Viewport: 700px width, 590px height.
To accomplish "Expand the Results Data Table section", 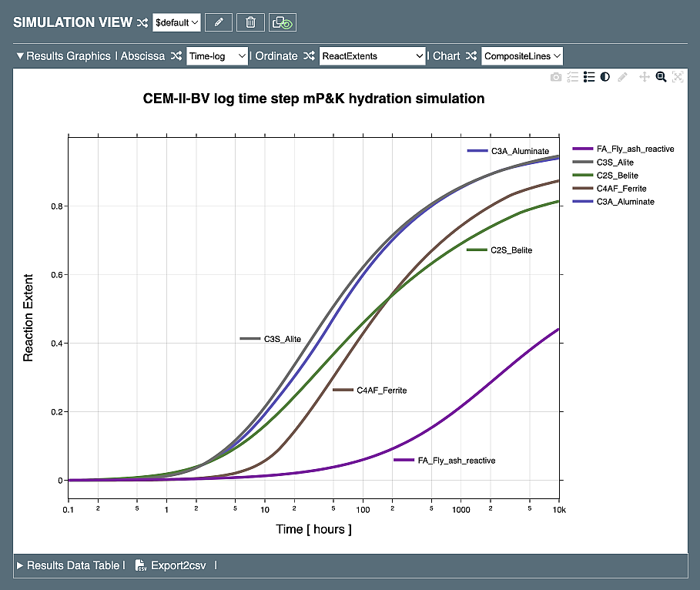I will [x=21, y=565].
